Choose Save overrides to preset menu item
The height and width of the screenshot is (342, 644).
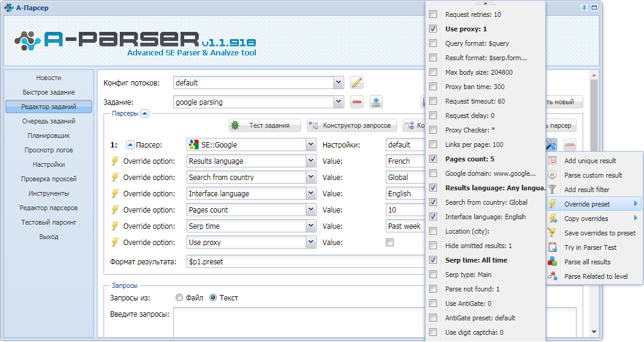tap(594, 233)
